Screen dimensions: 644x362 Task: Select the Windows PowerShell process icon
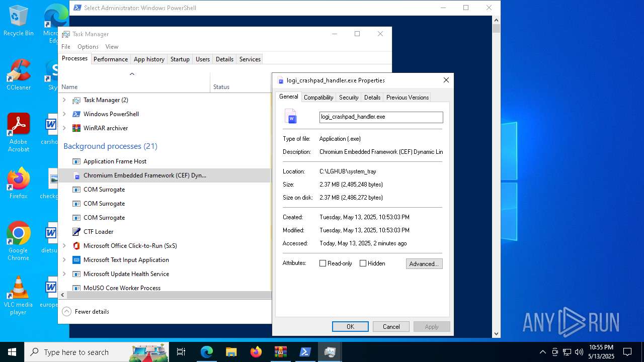[76, 114]
